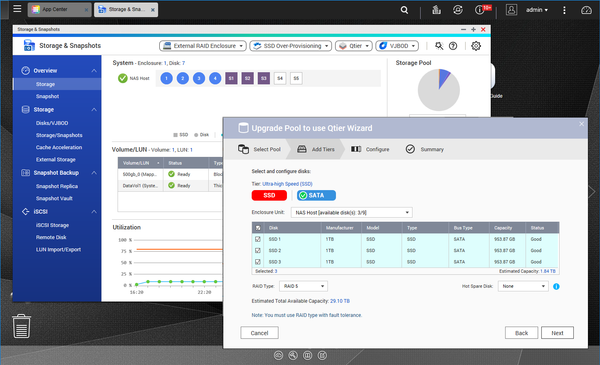Viewport: 600px width, 365px height.
Task: Click the NAS Host green status icon
Action: tap(122, 78)
